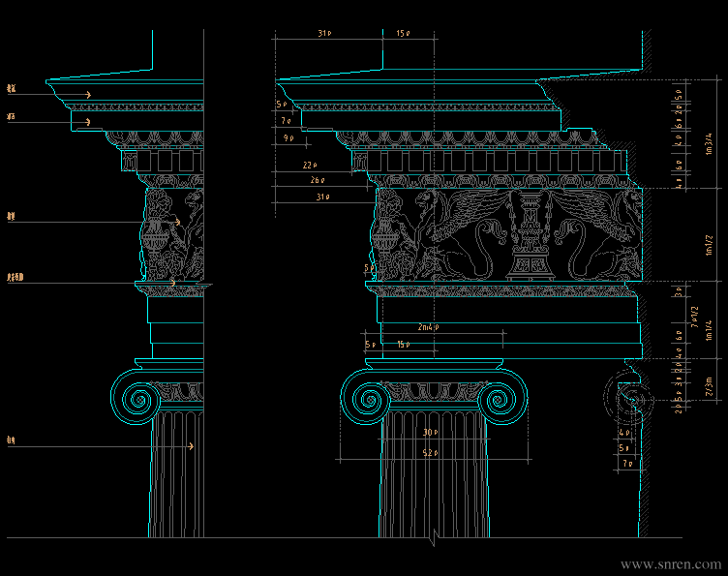Click the "30 p" column width label
728x576 pixels.
pos(431,433)
